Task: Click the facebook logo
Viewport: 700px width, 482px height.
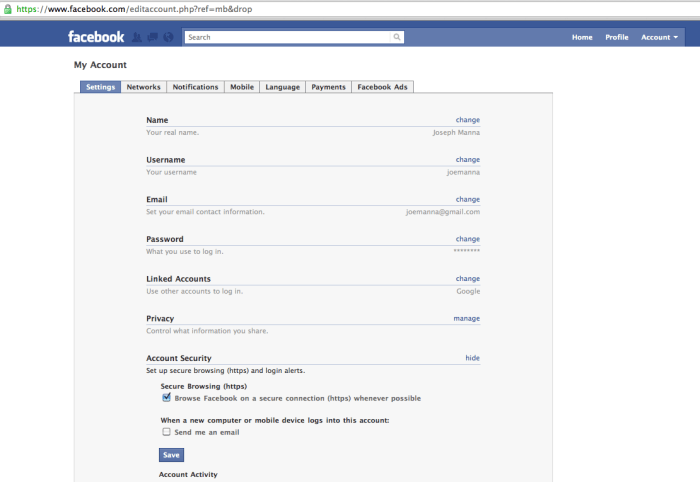Action: click(x=96, y=37)
